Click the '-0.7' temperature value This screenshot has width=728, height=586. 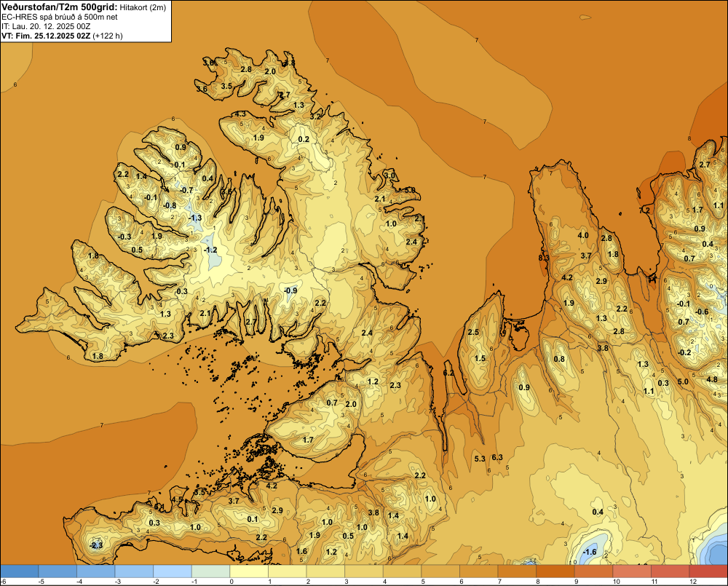click(x=186, y=190)
